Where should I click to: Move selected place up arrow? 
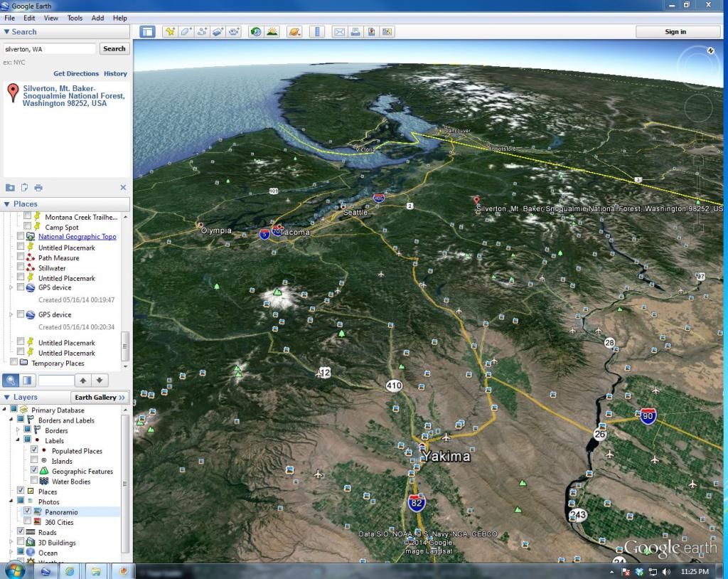(x=83, y=380)
